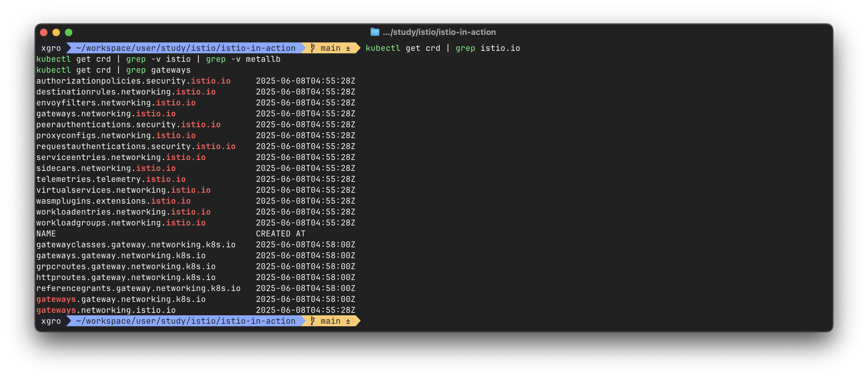
Task: Click workloadentries.networking.istio.io row
Action: 196,212
